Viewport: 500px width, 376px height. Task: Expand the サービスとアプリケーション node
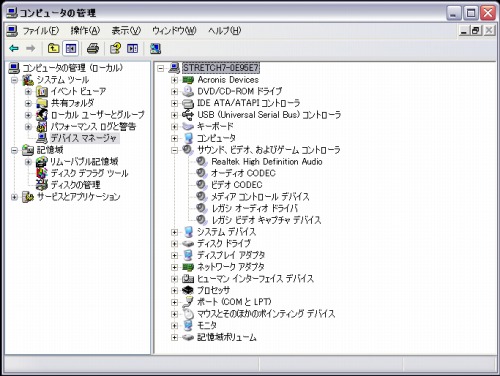(x=14, y=197)
